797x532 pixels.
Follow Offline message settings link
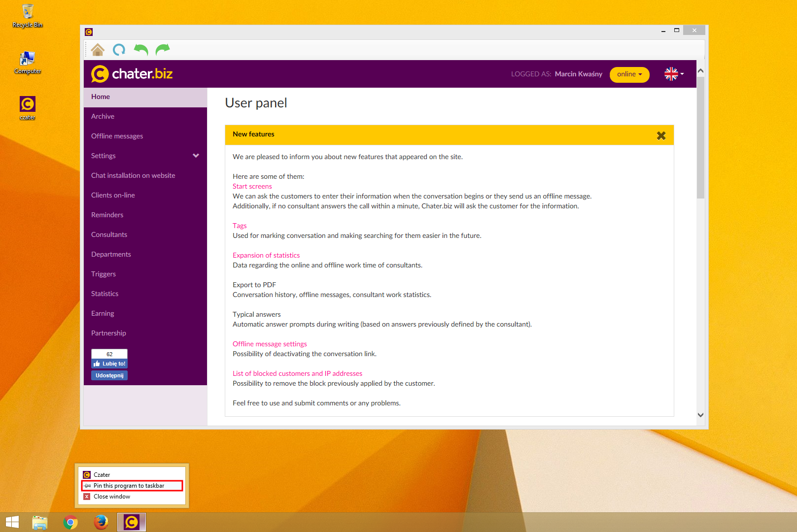[x=270, y=344]
